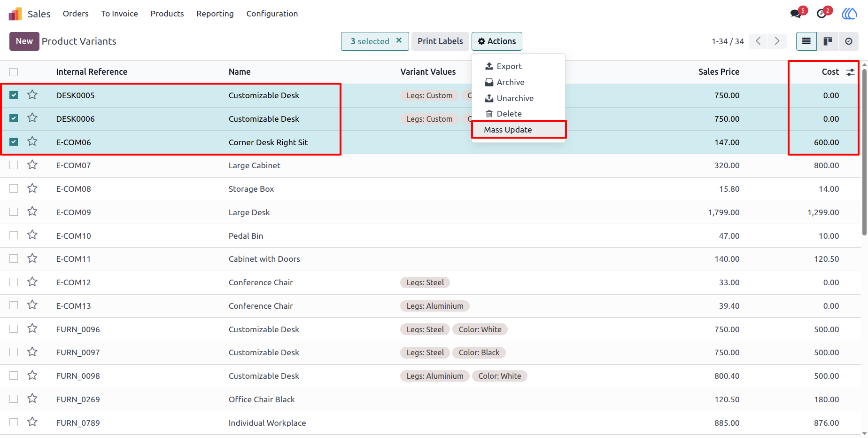The height and width of the screenshot is (438, 868).
Task: Open the chat messages icon
Action: (x=796, y=14)
